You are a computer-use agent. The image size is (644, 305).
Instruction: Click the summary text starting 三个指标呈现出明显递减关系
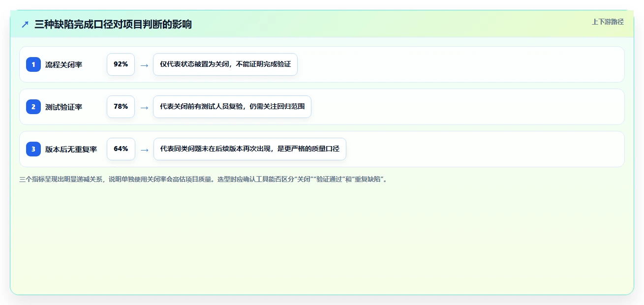click(204, 180)
